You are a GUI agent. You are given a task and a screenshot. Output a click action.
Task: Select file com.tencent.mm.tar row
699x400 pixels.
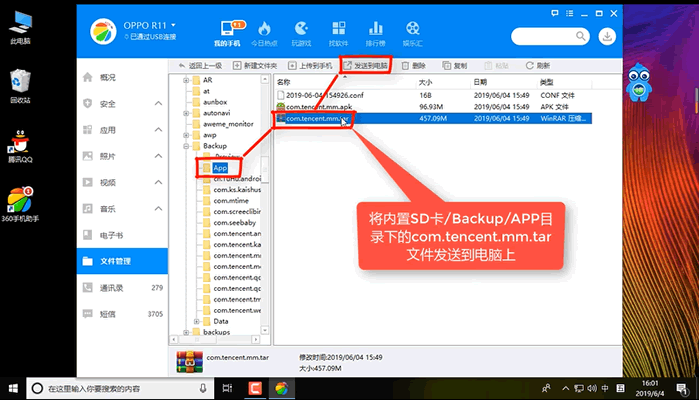[434, 118]
